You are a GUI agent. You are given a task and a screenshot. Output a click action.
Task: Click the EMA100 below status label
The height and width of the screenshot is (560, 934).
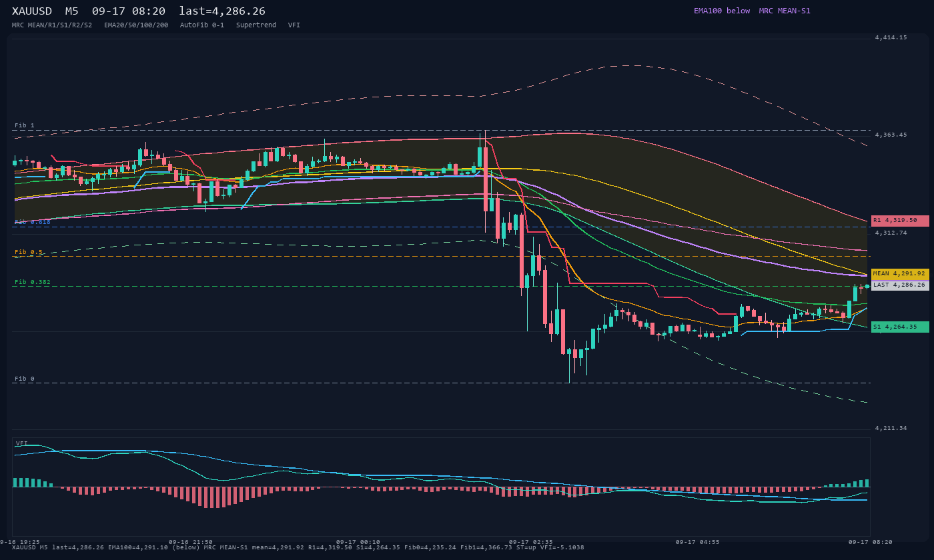tap(722, 11)
